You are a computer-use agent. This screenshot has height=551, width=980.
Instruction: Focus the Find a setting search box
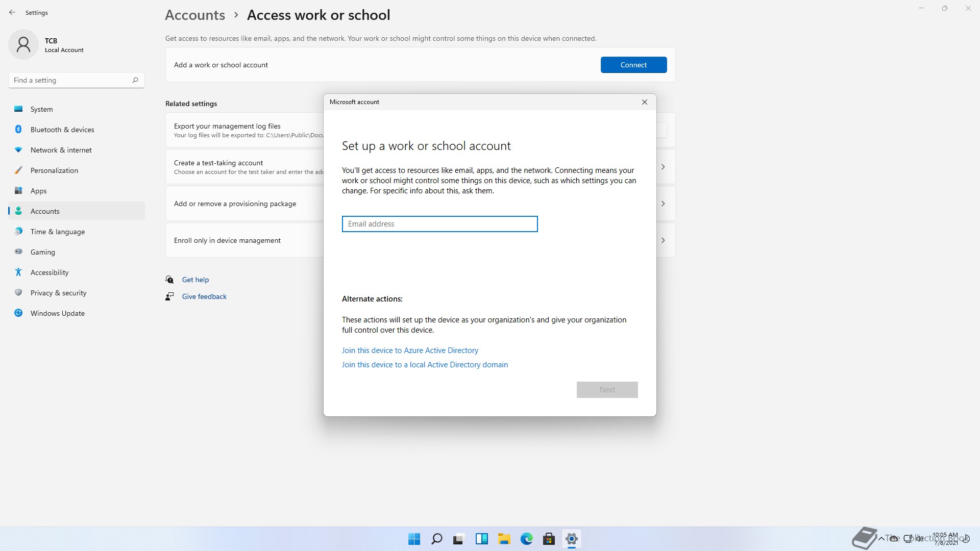pos(77,80)
